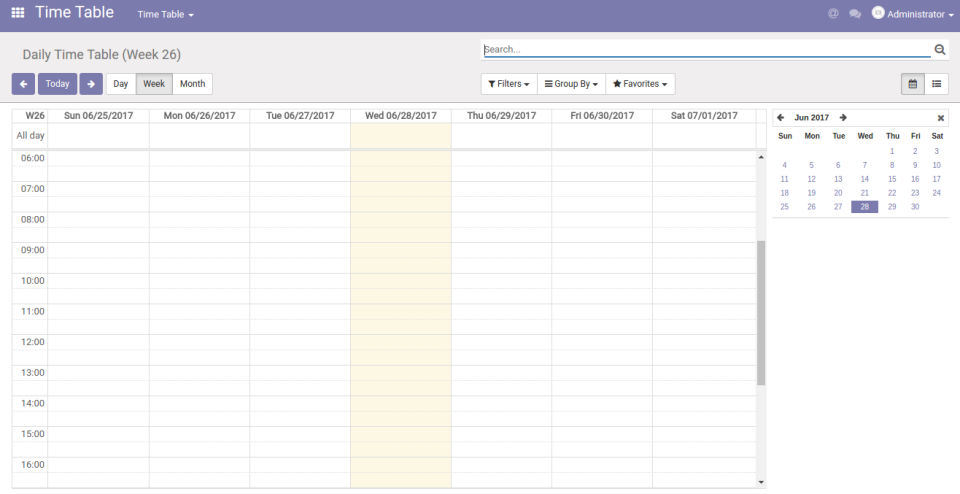
Task: Click the Fri 06/30/2017 column header
Action: tap(602, 116)
